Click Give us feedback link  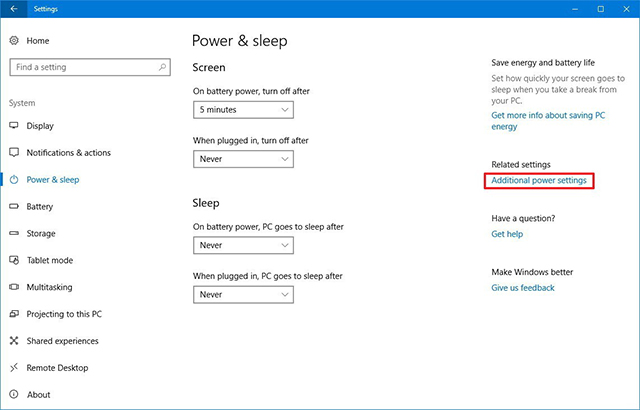point(523,288)
